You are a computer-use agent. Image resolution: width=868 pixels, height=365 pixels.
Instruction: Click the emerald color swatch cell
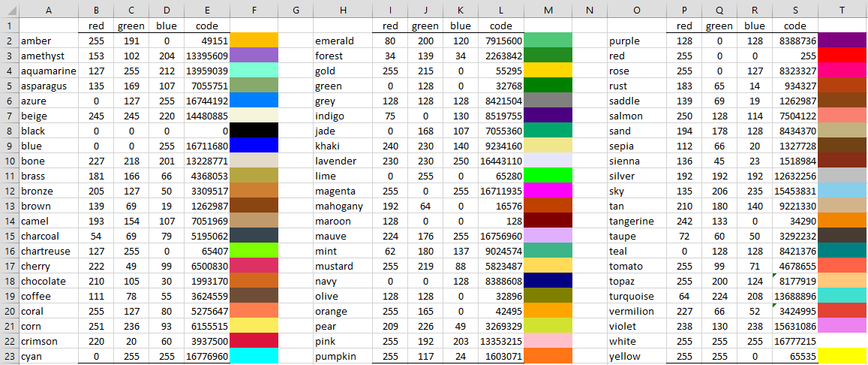[548, 41]
